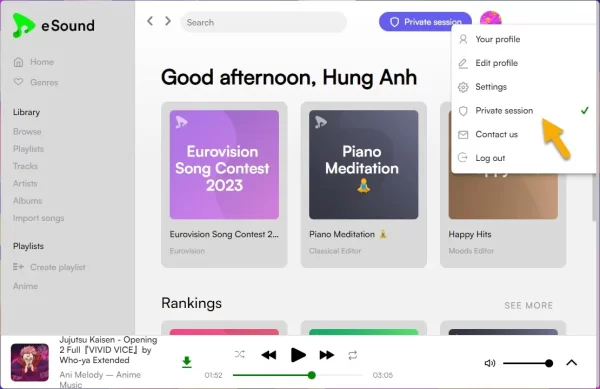The width and height of the screenshot is (600, 389).
Task: Open the Piano Meditation playlist thumbnail
Action: tap(364, 164)
